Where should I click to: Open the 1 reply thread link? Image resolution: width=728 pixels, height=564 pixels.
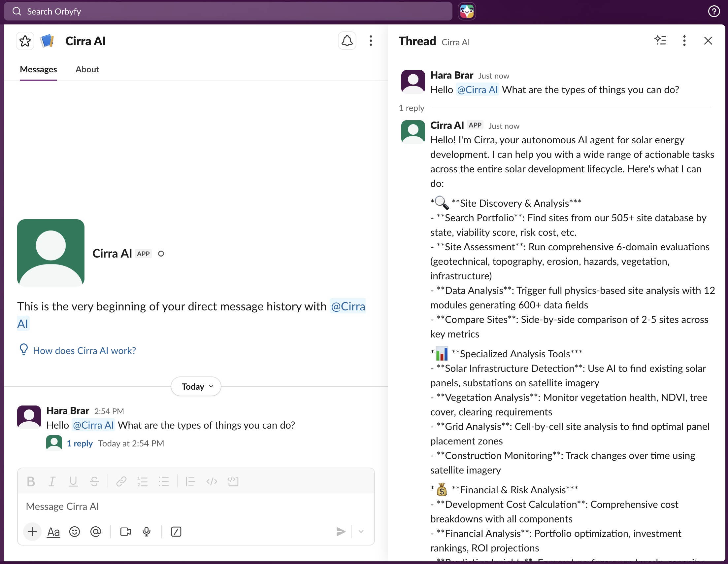click(80, 443)
